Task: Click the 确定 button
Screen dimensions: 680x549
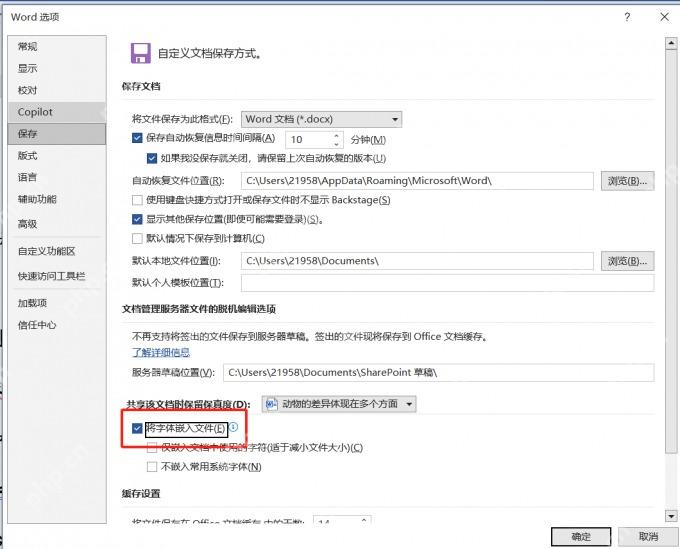Action: coord(581,537)
